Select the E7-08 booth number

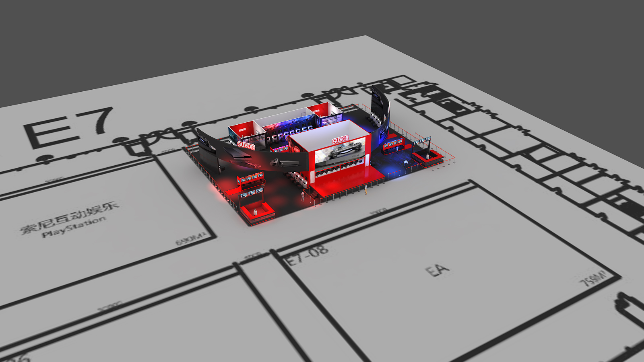click(308, 255)
